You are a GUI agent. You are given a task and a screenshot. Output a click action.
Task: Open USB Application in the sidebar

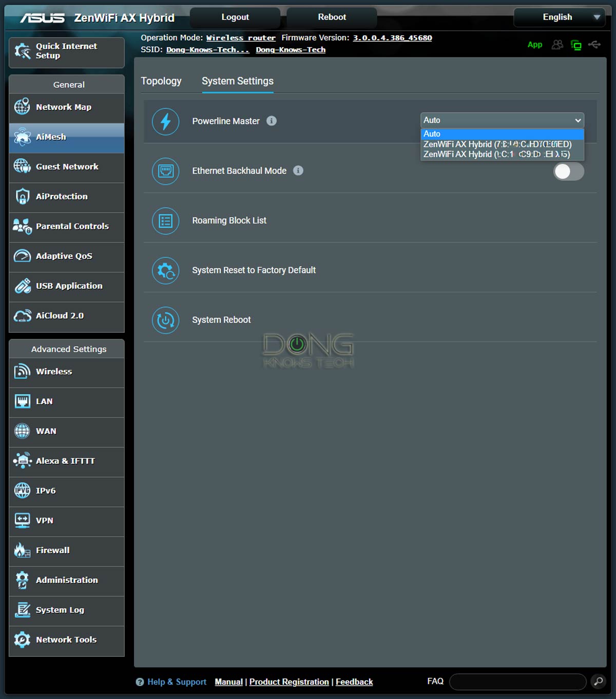[x=67, y=286]
